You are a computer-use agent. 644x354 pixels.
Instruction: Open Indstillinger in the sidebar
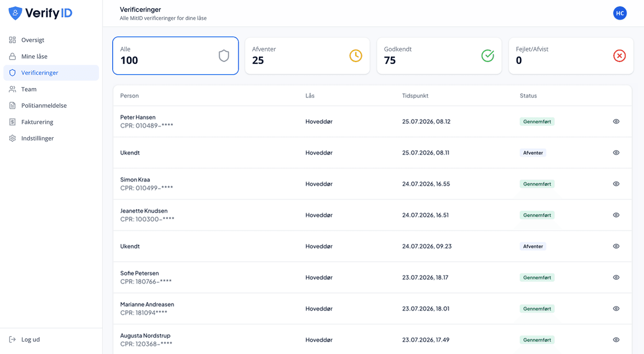click(51, 138)
